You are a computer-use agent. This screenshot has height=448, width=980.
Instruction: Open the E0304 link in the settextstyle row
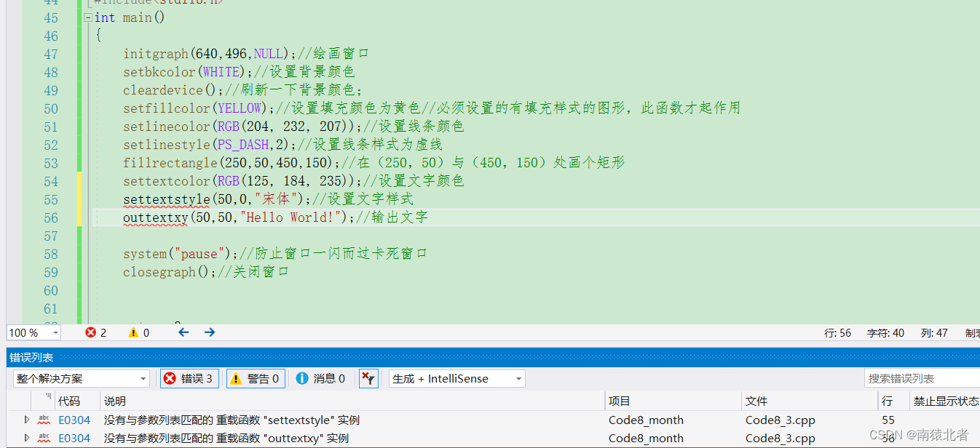74,420
